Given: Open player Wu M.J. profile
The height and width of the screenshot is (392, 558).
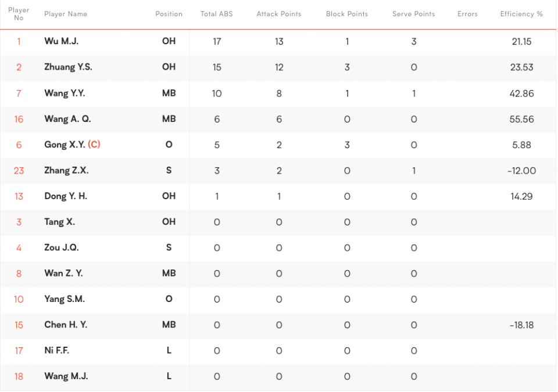Looking at the screenshot, I should (x=61, y=41).
